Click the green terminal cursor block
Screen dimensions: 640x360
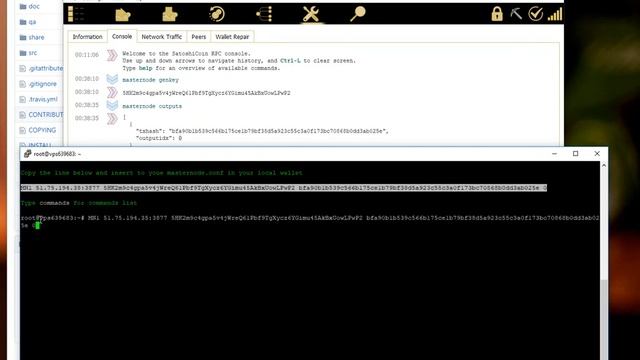point(38,225)
